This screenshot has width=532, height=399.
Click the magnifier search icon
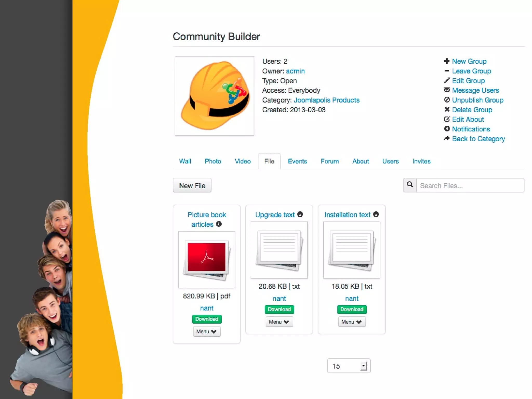(410, 185)
